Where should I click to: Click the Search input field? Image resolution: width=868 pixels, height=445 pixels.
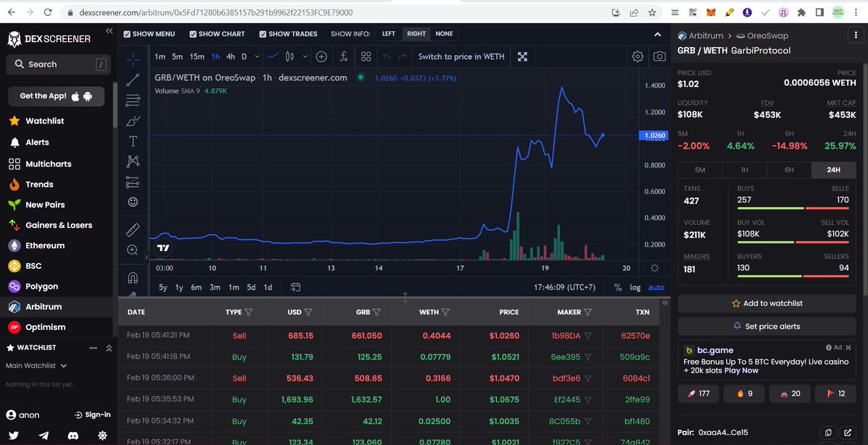pos(58,64)
